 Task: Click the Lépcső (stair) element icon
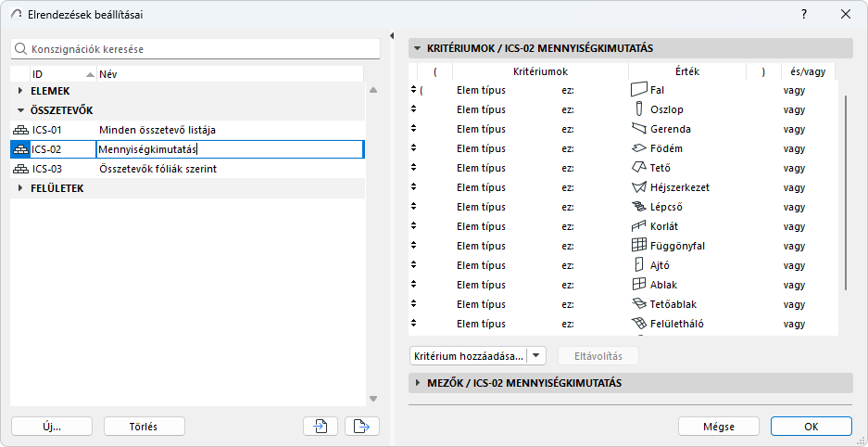[638, 207]
